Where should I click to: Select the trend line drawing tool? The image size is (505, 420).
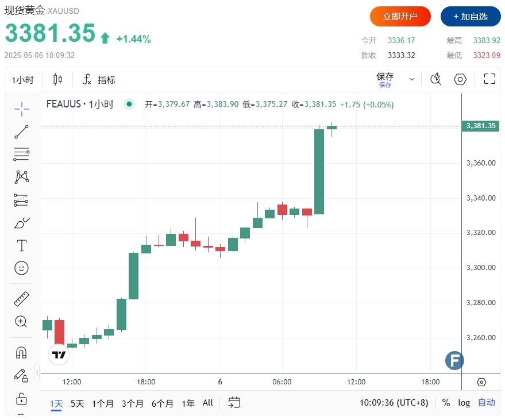point(21,132)
